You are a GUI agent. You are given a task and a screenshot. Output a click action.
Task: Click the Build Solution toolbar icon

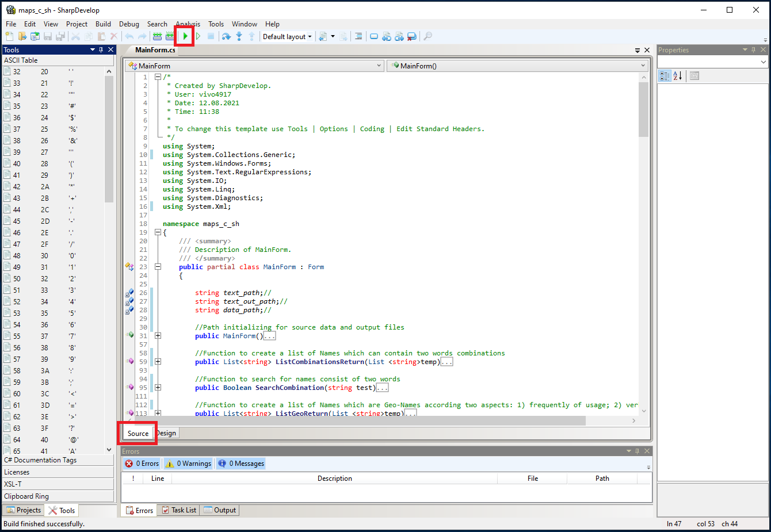(157, 36)
